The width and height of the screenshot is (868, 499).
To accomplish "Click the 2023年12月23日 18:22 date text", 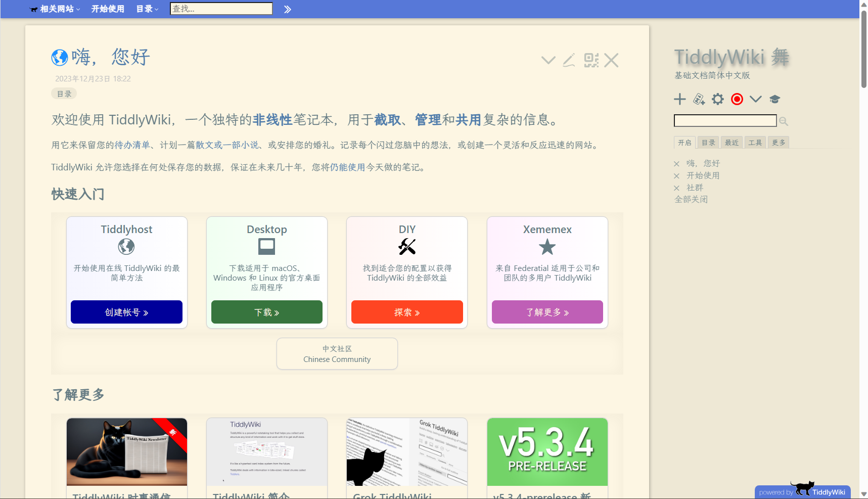I will pyautogui.click(x=93, y=79).
